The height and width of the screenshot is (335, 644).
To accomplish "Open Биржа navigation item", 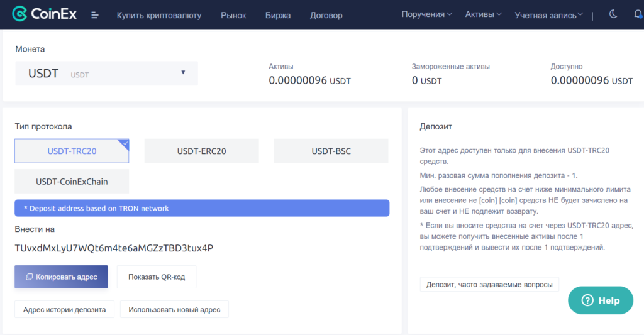I will (x=278, y=15).
